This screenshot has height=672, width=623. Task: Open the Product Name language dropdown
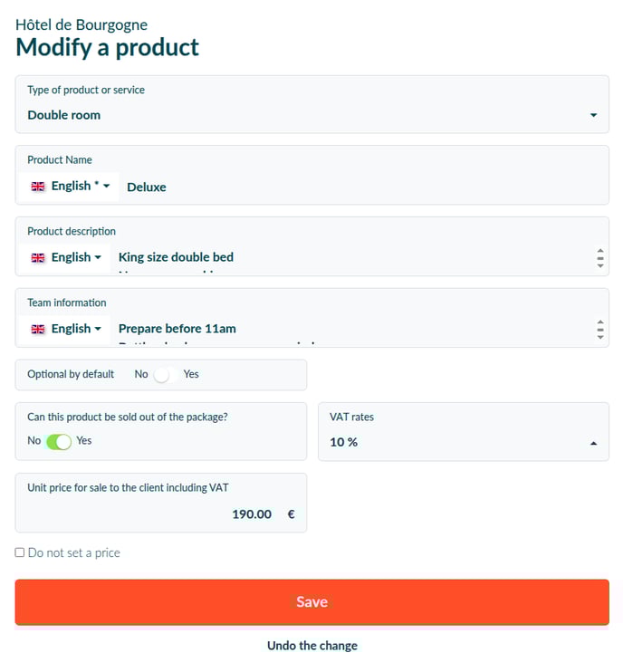(x=70, y=187)
